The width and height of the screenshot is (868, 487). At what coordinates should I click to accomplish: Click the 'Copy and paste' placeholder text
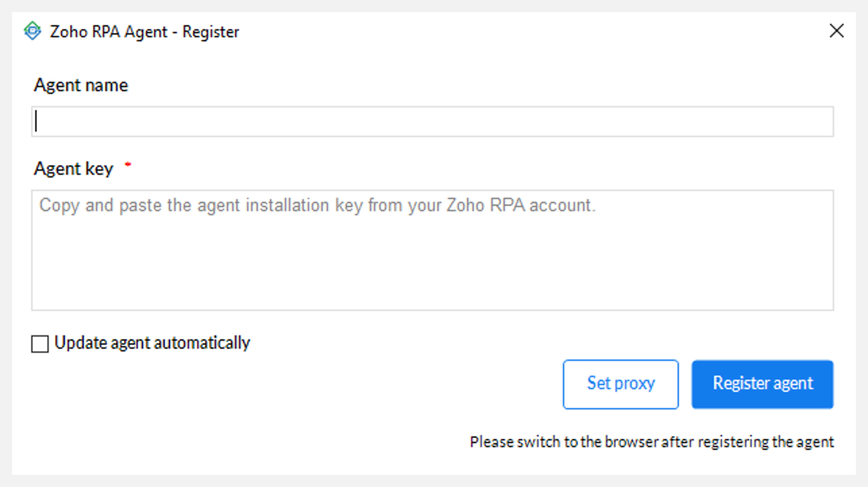tap(318, 205)
